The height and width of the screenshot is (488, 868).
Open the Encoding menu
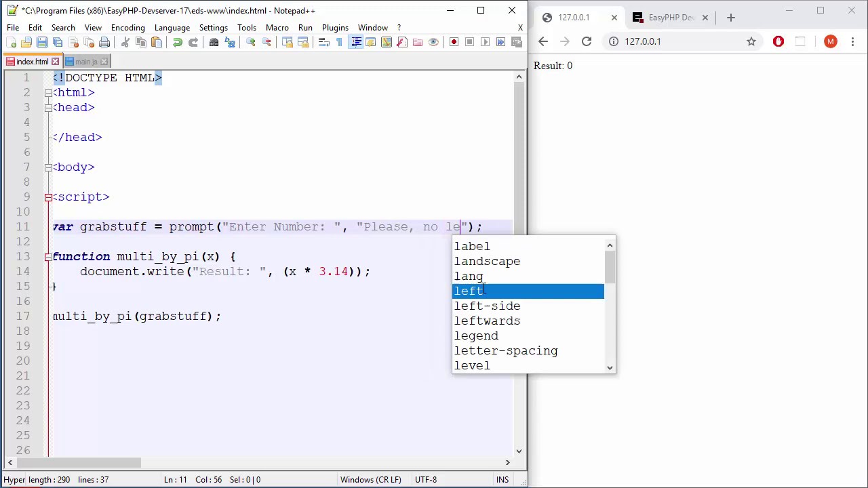point(128,28)
